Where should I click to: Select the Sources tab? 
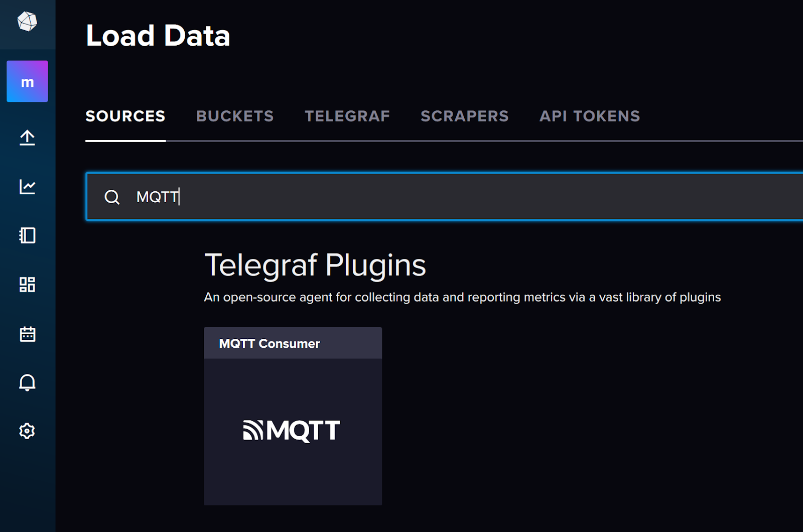point(125,116)
